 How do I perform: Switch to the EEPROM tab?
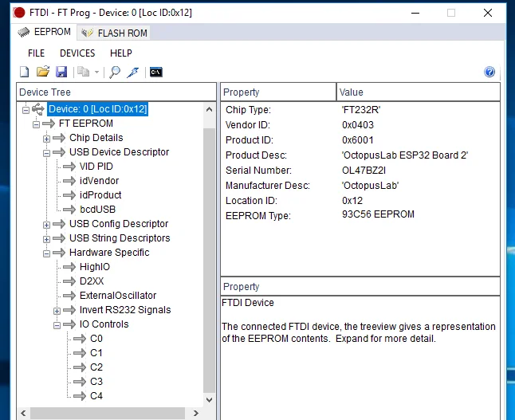pos(45,32)
